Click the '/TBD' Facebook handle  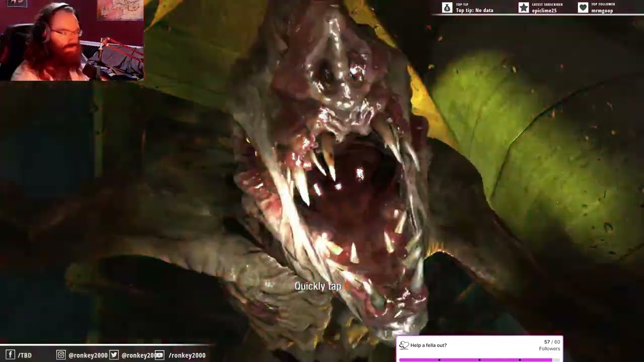click(25, 355)
